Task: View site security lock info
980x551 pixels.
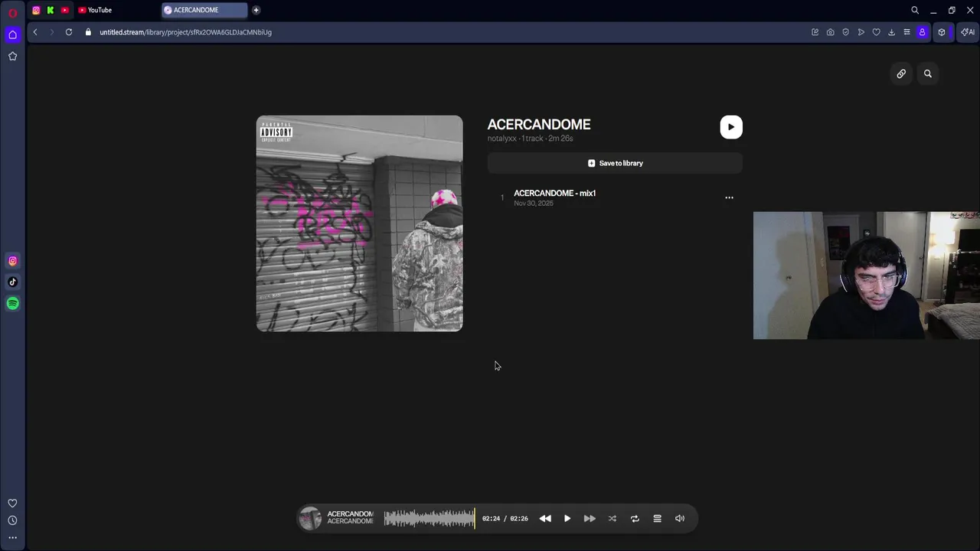Action: (88, 32)
